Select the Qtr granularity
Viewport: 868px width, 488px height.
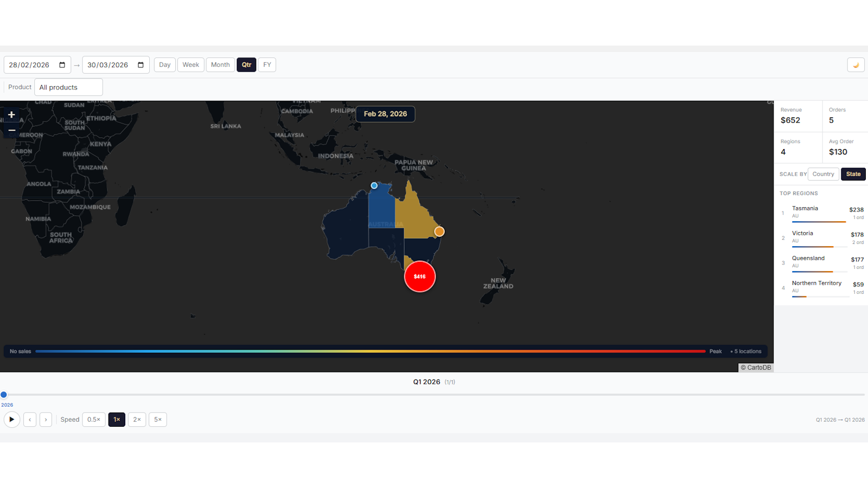tap(246, 65)
